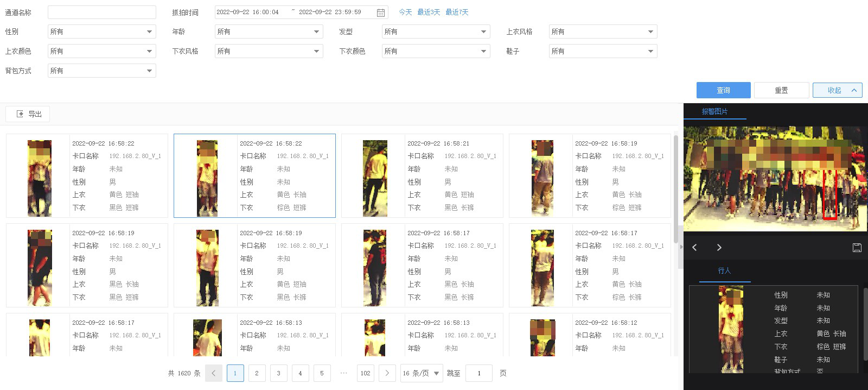
Task: Click the pagination ellipsis to skip pages
Action: [x=343, y=373]
